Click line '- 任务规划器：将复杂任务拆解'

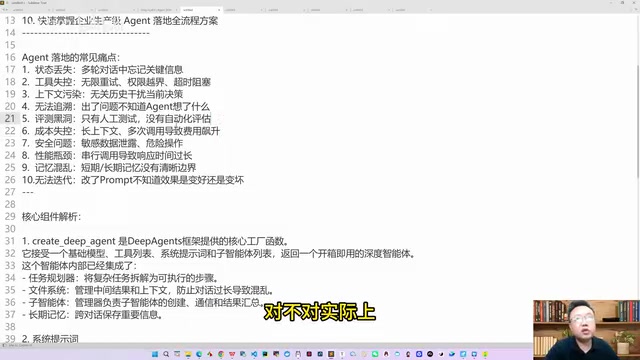pyautogui.click(x=121, y=278)
